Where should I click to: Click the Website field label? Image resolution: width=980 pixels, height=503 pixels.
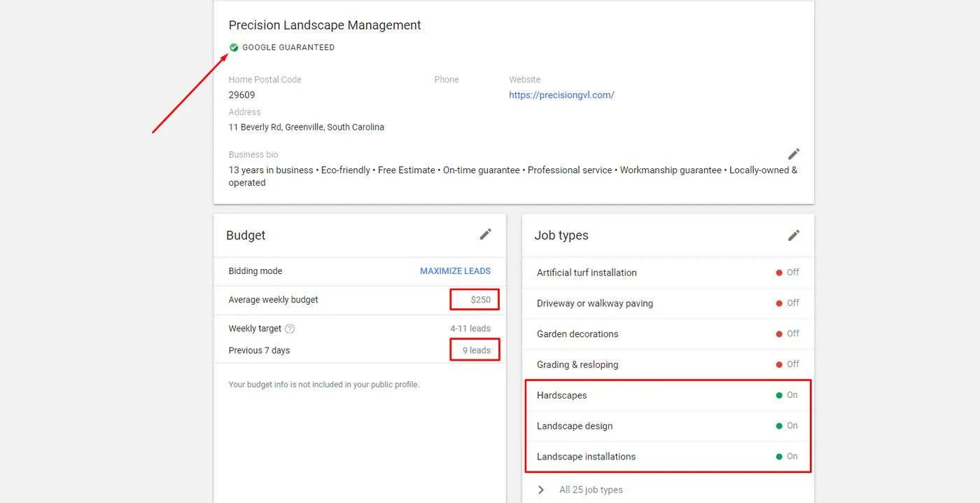(525, 80)
